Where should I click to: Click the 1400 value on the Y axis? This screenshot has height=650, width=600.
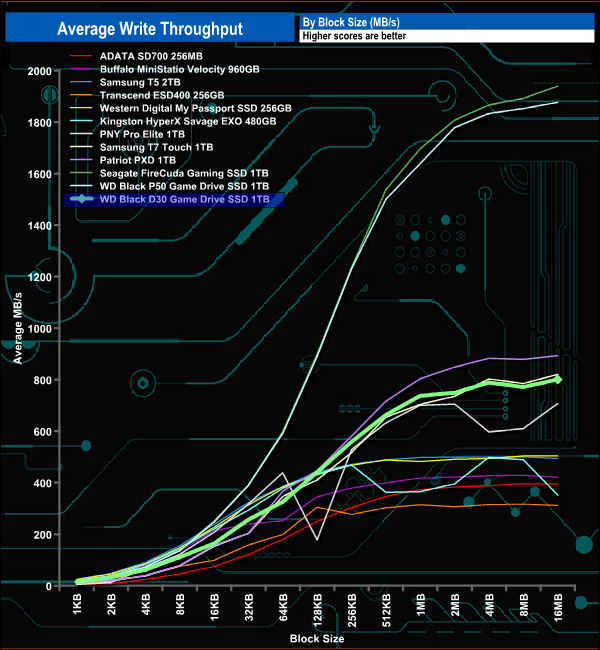(x=39, y=226)
